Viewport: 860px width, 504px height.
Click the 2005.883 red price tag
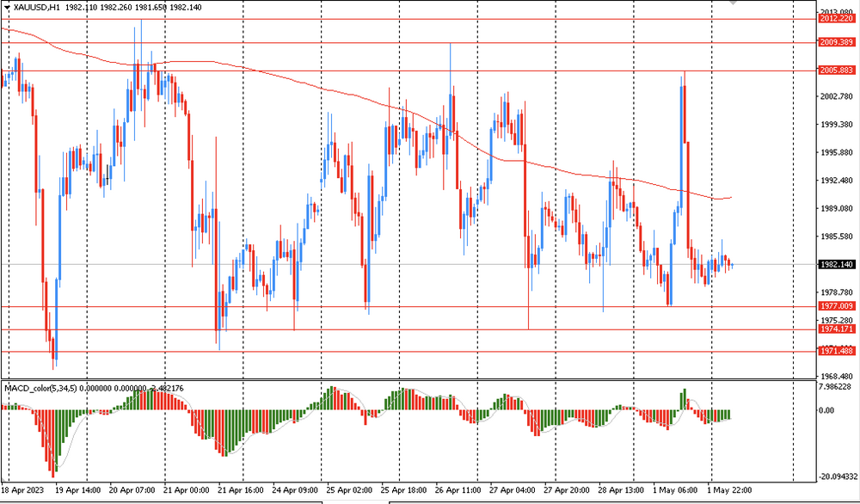[x=837, y=71]
